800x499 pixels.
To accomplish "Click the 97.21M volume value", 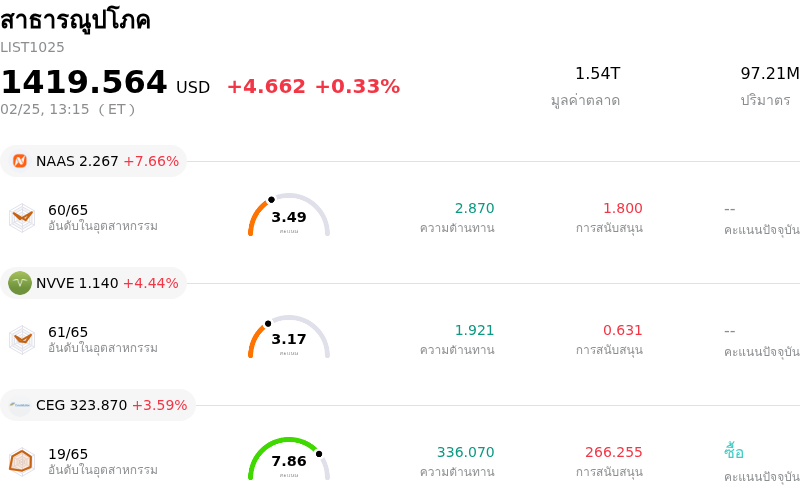I will [769, 74].
